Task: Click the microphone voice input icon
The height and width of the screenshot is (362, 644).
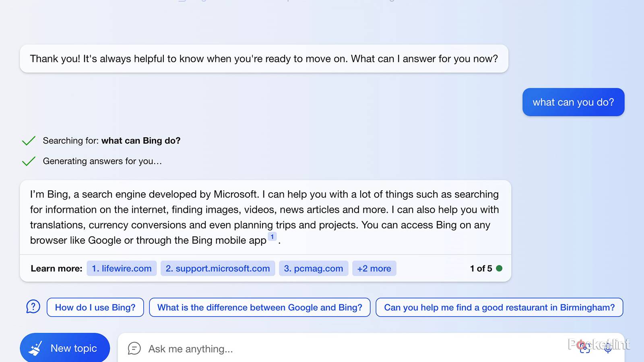Action: click(608, 348)
